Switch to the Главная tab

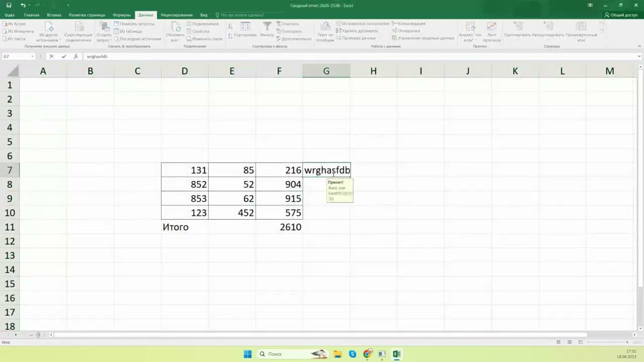tap(31, 15)
